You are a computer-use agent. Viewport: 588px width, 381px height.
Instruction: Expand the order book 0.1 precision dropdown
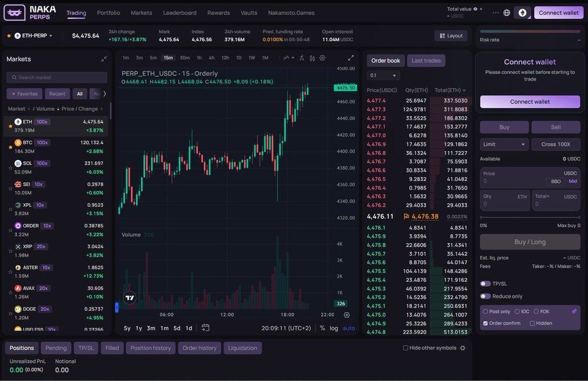(x=383, y=75)
